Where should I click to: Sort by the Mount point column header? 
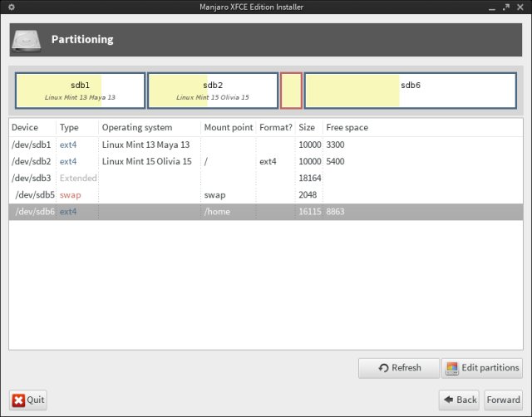[x=228, y=128]
